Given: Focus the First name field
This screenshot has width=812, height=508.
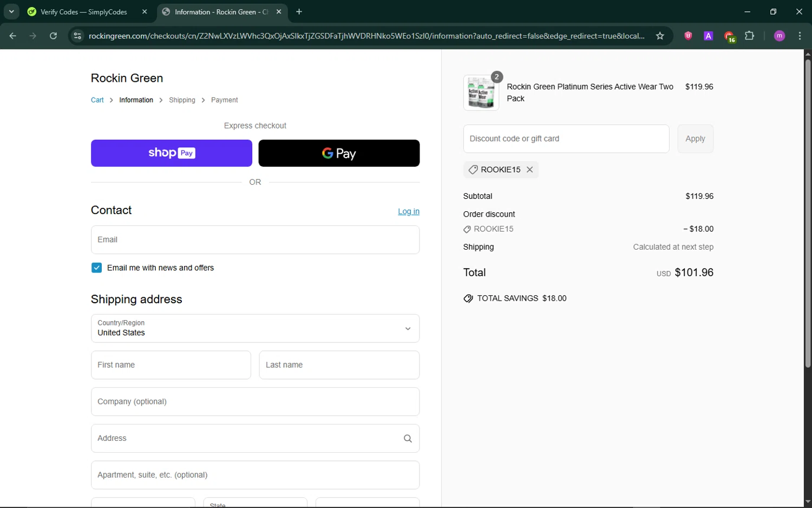Looking at the screenshot, I should pos(171,365).
